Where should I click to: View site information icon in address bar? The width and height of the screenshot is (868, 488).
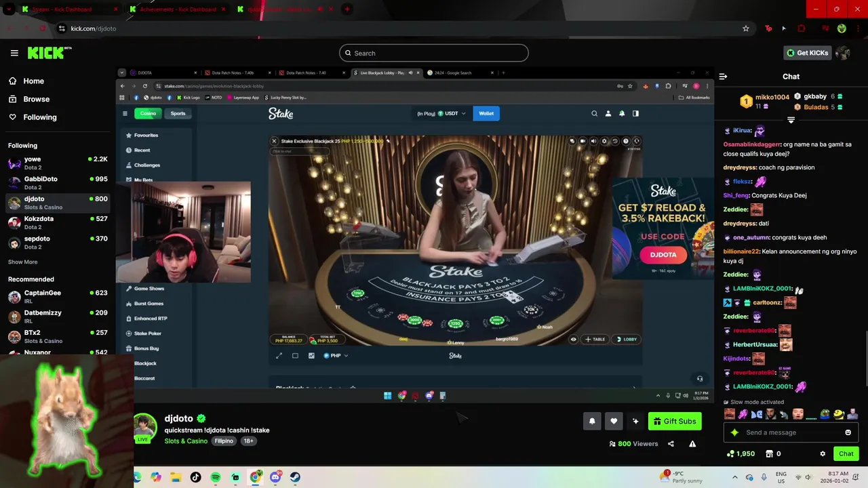62,28
